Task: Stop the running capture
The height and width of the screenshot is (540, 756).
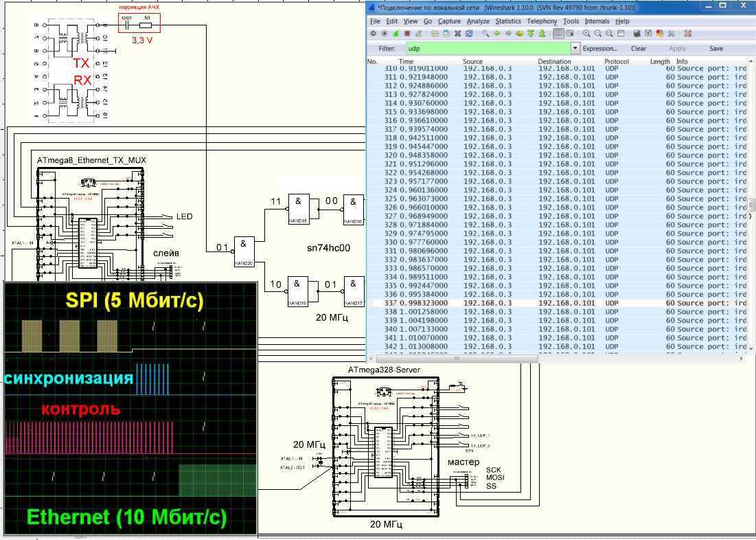Action: pos(407,33)
